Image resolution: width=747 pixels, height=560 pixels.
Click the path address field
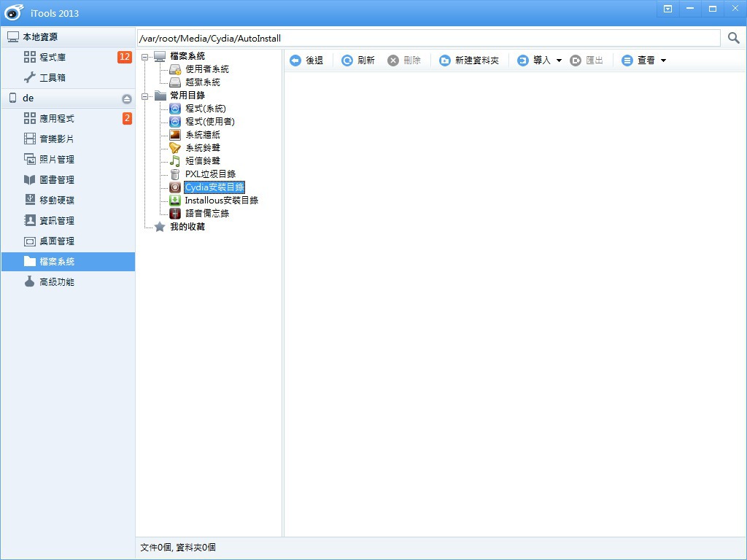tap(429, 38)
